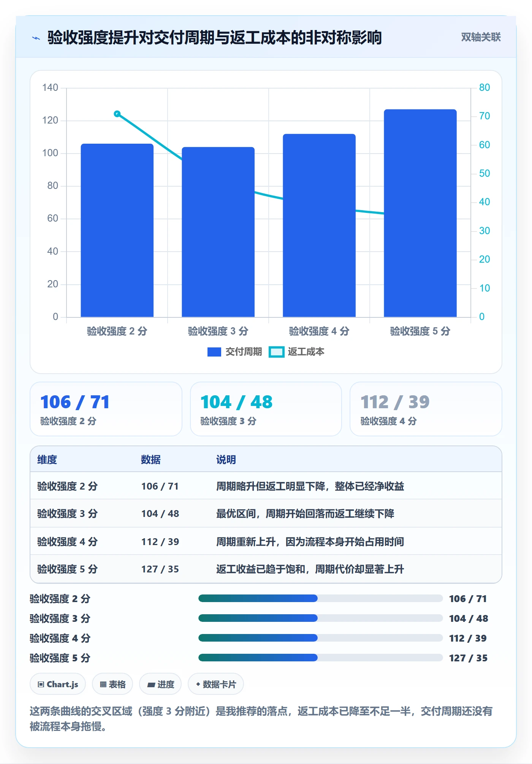
Task: Select the table note 周期略升但返工明显下降，整体已经净收益
Action: [310, 486]
